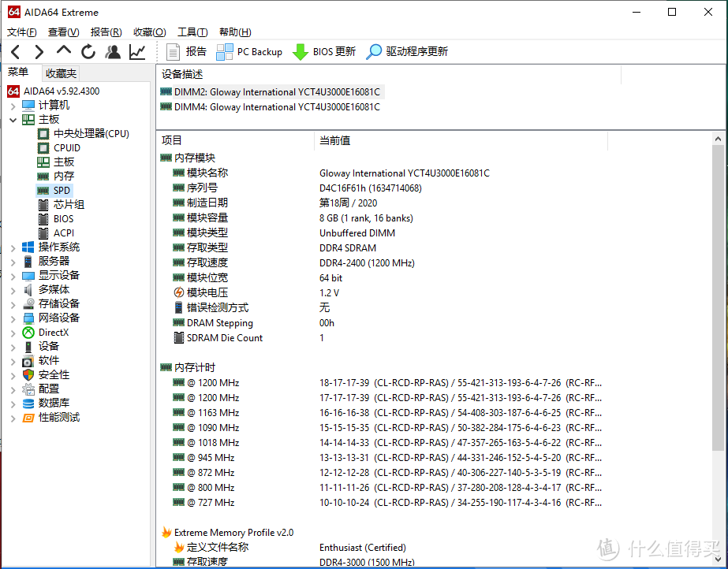728x569 pixels.
Task: Open the 报告(R) menu
Action: click(x=106, y=32)
